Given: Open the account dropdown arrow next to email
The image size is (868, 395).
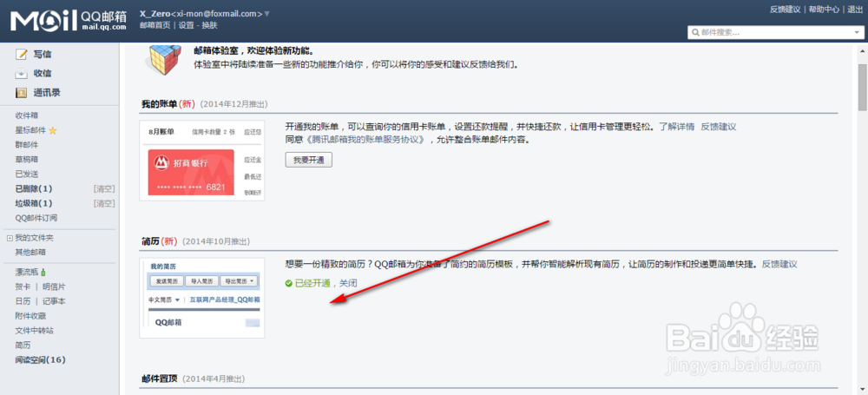Looking at the screenshot, I should pyautogui.click(x=266, y=14).
